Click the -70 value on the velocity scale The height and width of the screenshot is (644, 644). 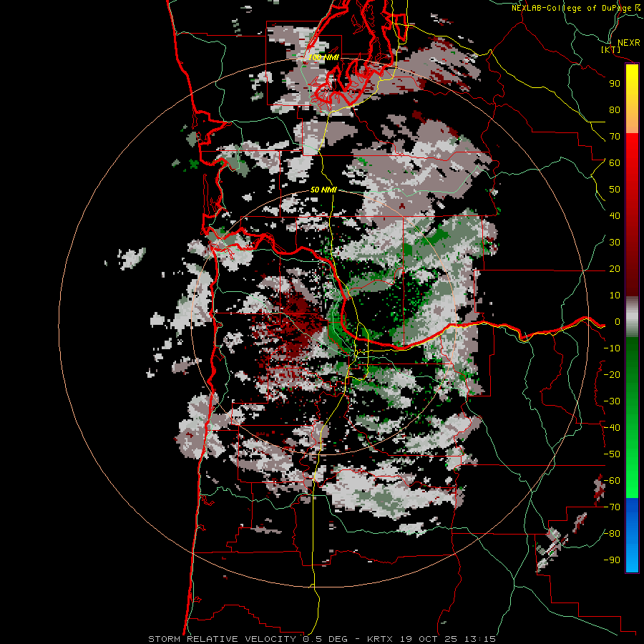pyautogui.click(x=612, y=507)
